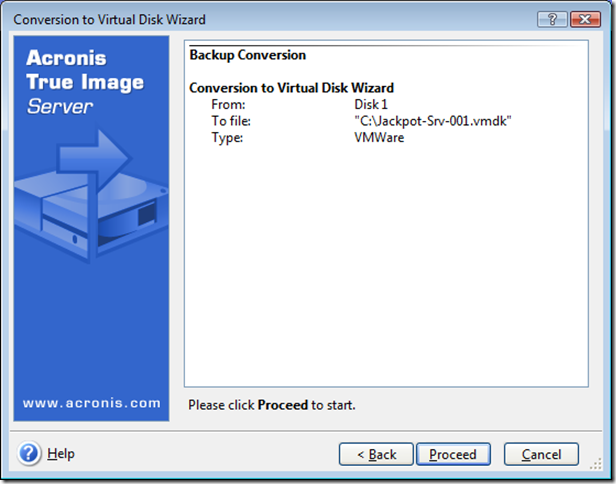The image size is (616, 484).
Task: Click the title bar question mark button
Action: pyautogui.click(x=552, y=19)
